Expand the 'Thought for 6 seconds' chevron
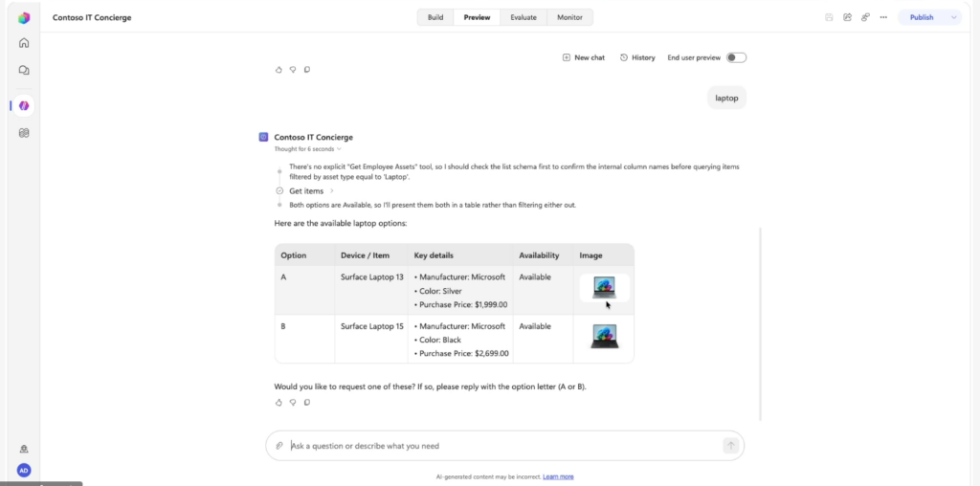Screen dimensions: 980x486 [340, 149]
